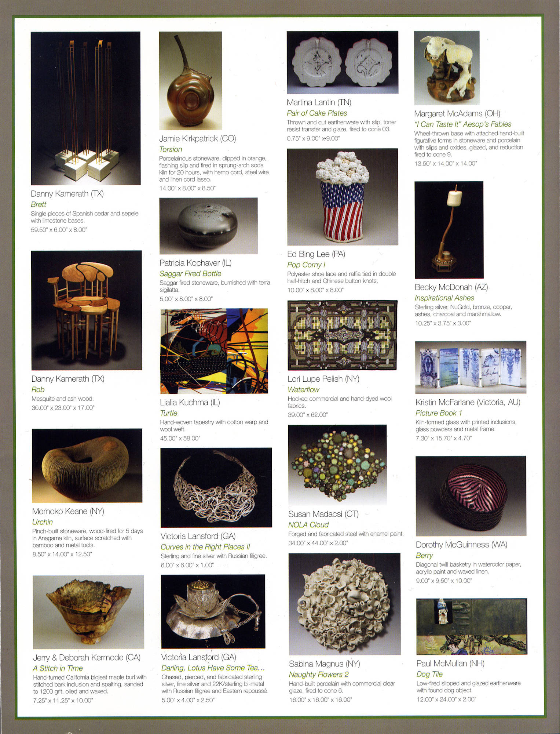Click the title "Naughty Flowers 2"
This screenshot has height=734, width=560.
tap(319, 675)
